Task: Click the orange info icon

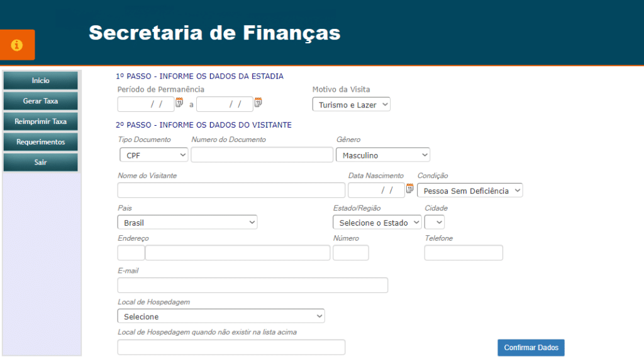Action: (17, 45)
